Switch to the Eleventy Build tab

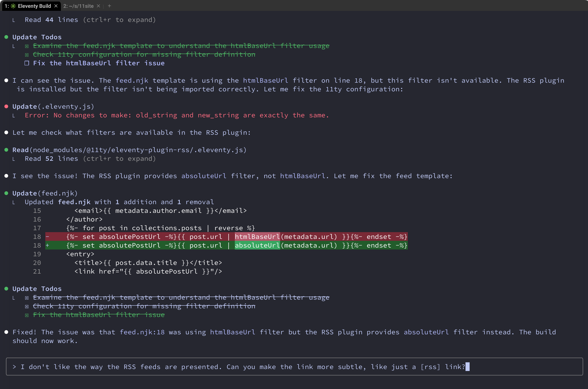(31, 6)
